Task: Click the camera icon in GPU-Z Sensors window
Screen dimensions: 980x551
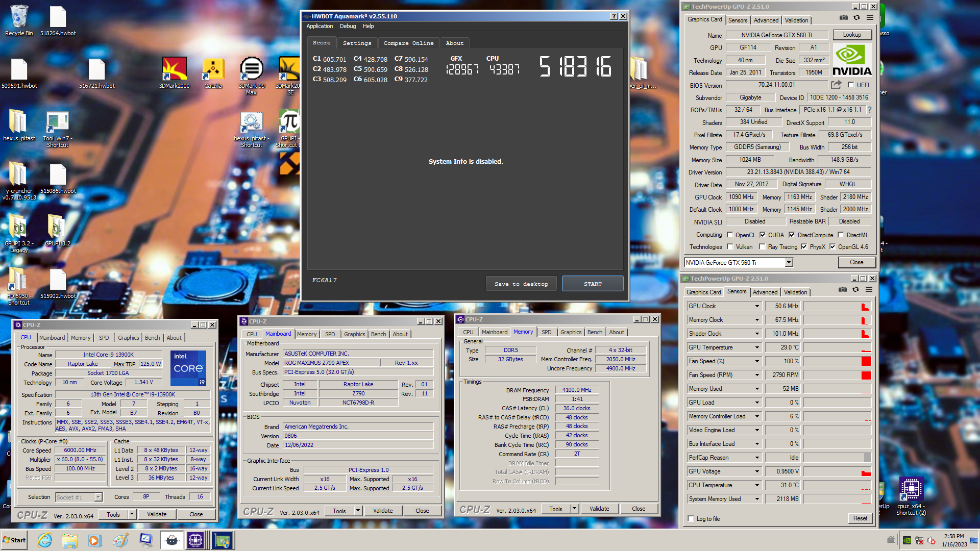Action: 842,290
